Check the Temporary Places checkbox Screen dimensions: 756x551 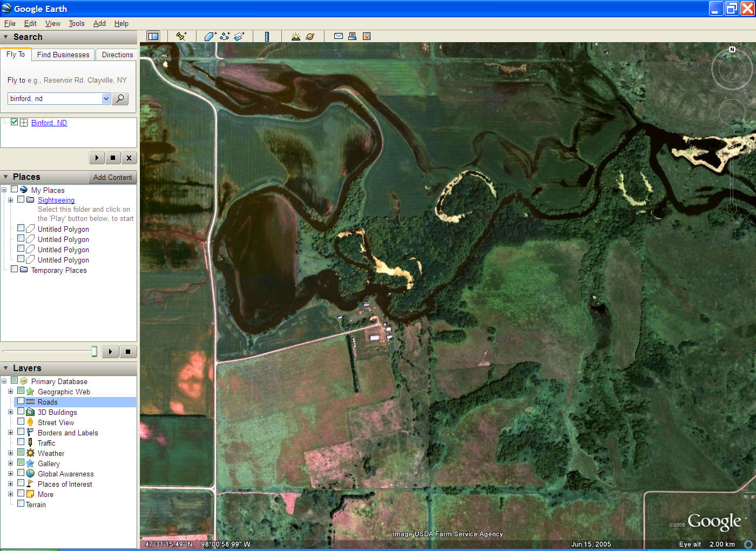[14, 269]
